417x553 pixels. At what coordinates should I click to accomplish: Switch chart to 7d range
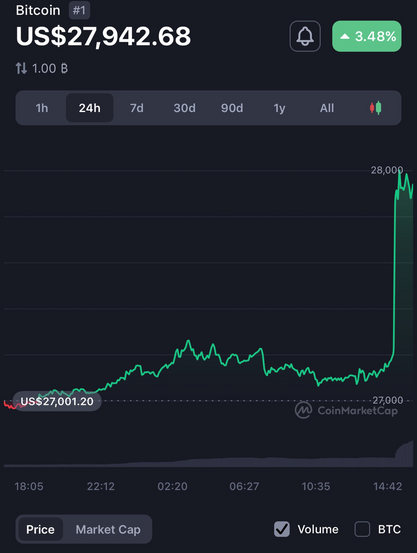(137, 108)
